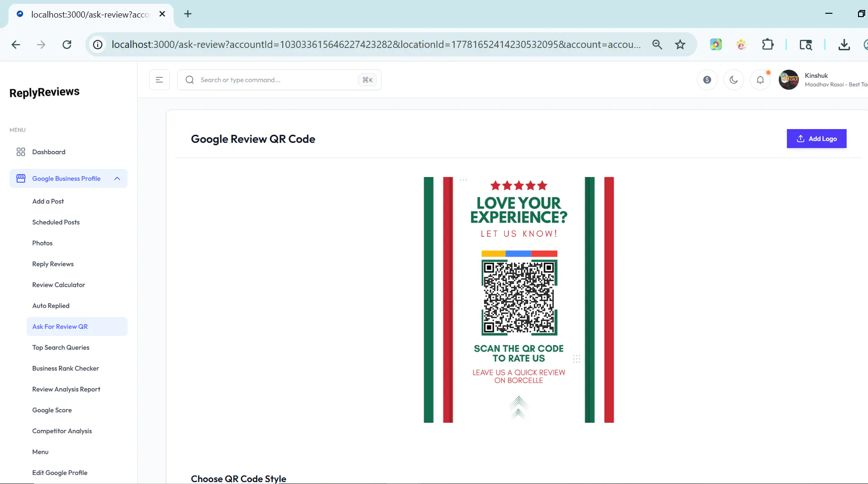Open the browser zoom magnifier icon
The height and width of the screenshot is (484, 868).
tap(657, 45)
